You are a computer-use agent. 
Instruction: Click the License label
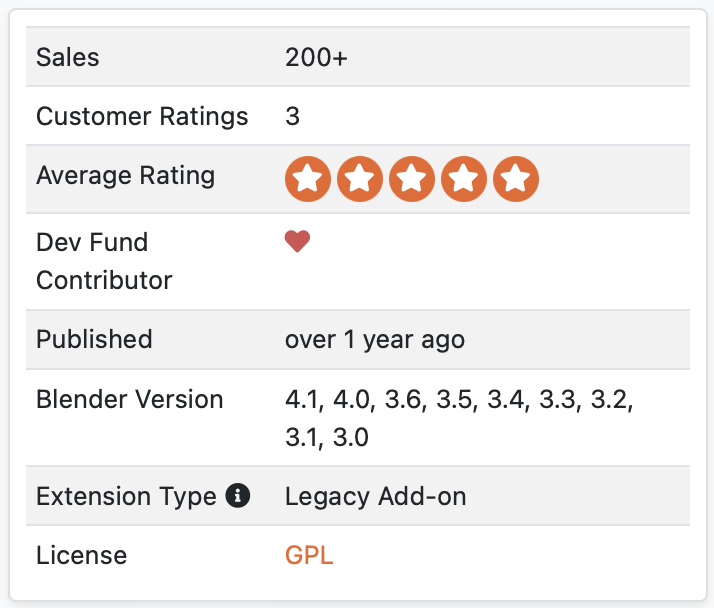[82, 555]
